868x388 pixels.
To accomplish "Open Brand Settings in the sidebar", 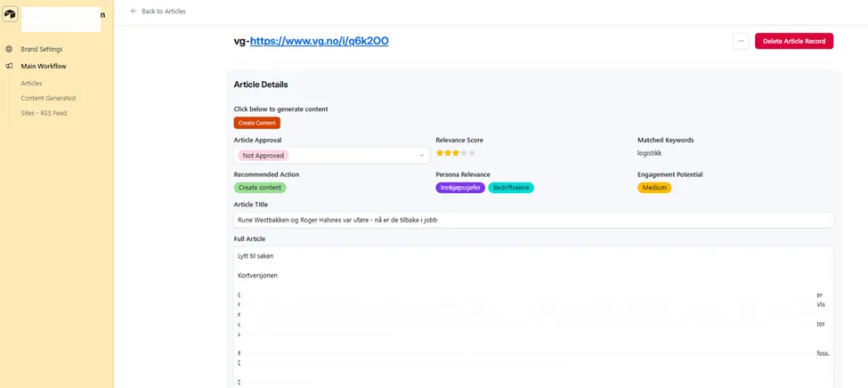I will pyautogui.click(x=42, y=49).
